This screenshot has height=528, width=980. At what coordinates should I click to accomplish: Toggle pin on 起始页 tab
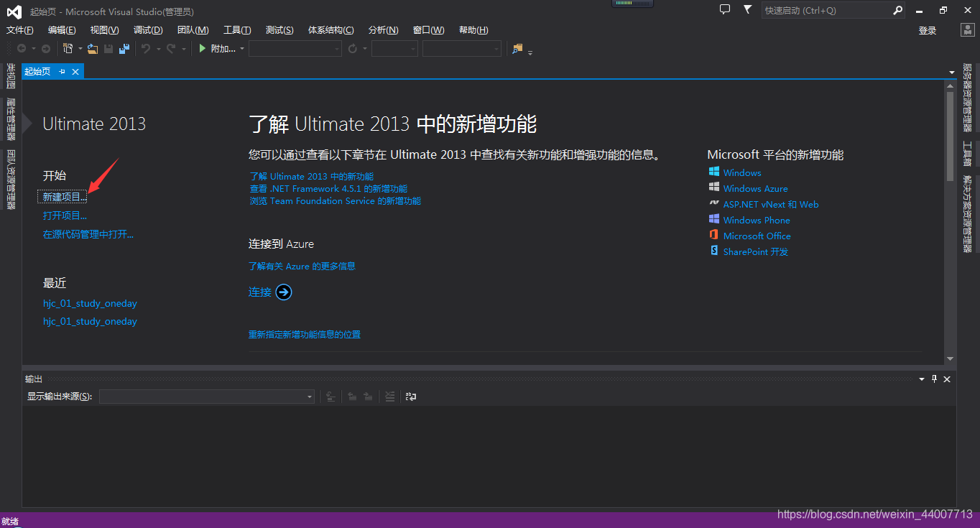point(62,71)
